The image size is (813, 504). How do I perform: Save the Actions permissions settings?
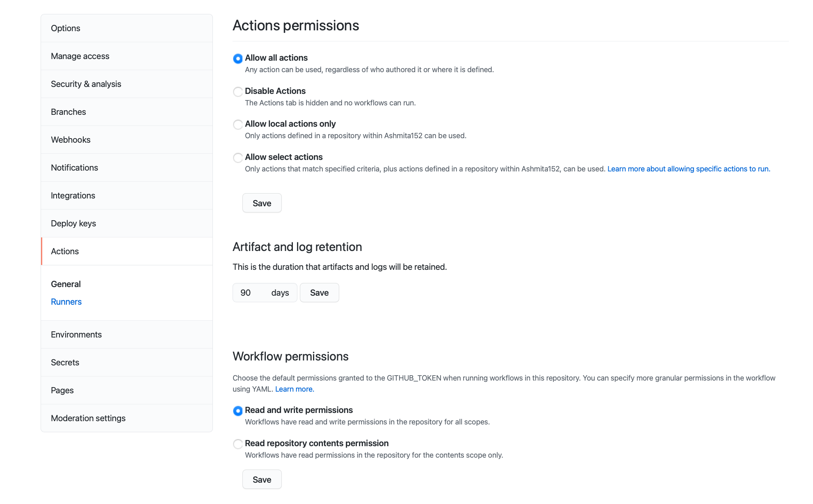pos(262,203)
